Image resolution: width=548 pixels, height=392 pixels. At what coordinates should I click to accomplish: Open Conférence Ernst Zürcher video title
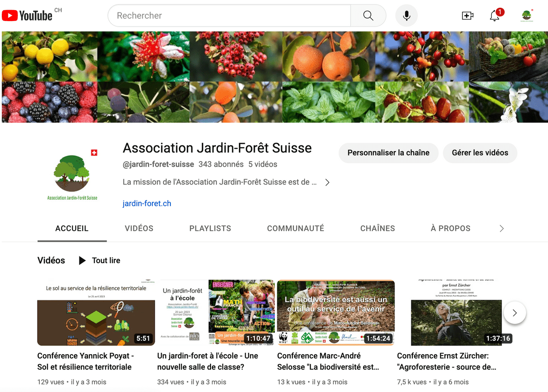click(447, 361)
